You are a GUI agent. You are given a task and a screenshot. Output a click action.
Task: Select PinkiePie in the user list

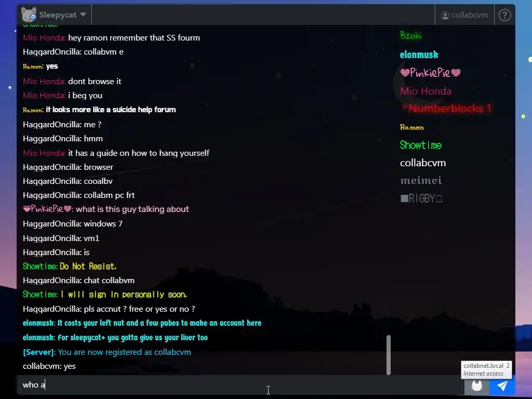tap(430, 72)
